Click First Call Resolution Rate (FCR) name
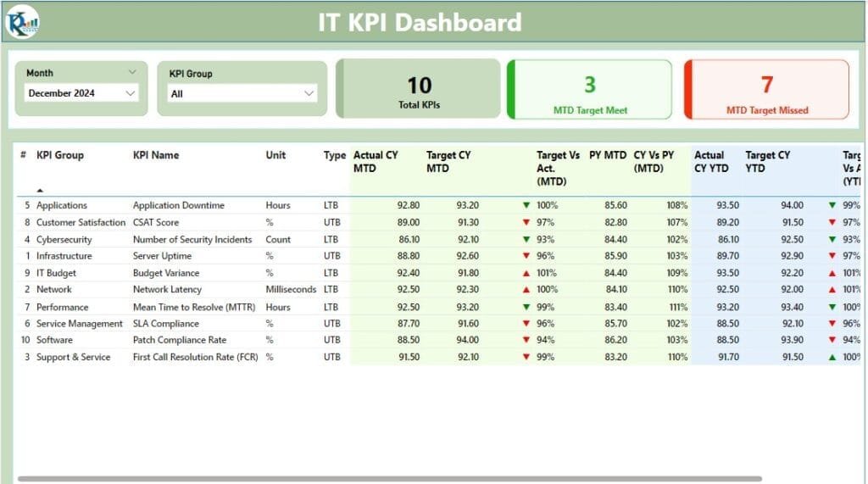Image resolution: width=868 pixels, height=484 pixels. 196,357
